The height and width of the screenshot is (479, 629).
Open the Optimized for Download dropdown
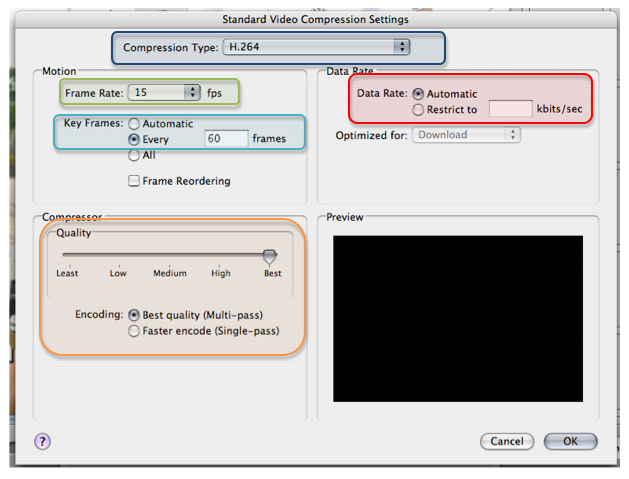(466, 135)
